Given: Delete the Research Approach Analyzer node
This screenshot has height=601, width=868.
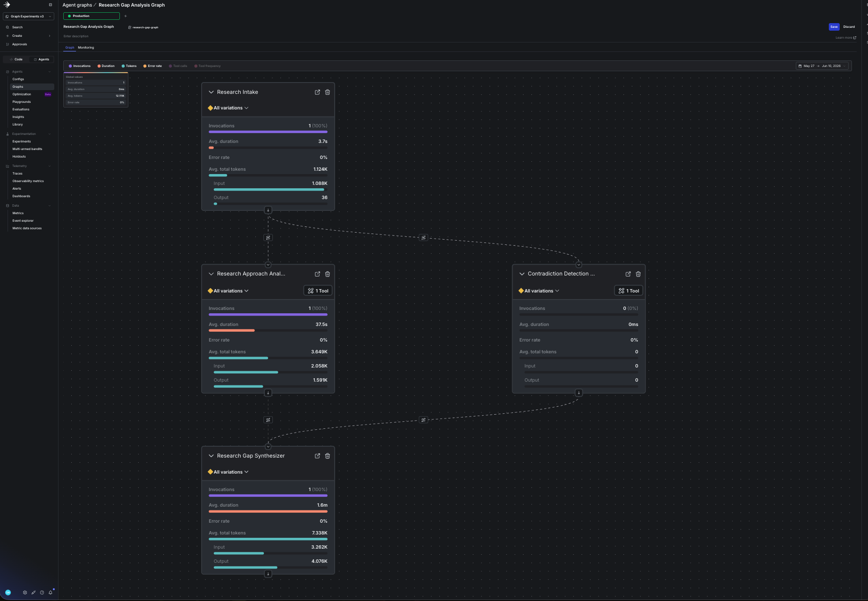Looking at the screenshot, I should [x=328, y=274].
